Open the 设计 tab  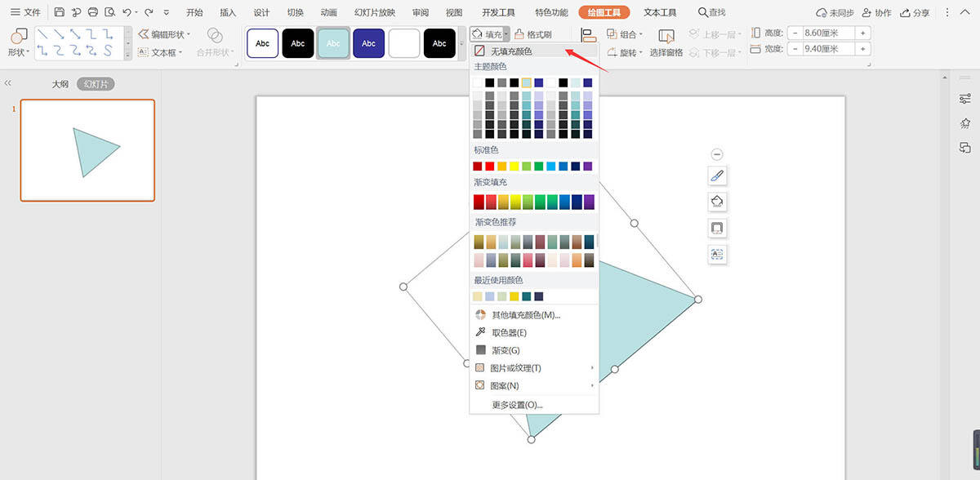(261, 12)
